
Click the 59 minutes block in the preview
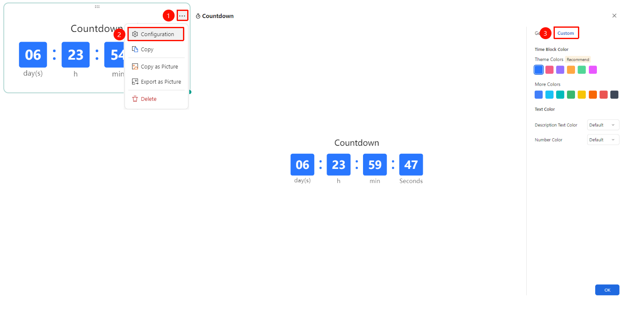pyautogui.click(x=375, y=165)
